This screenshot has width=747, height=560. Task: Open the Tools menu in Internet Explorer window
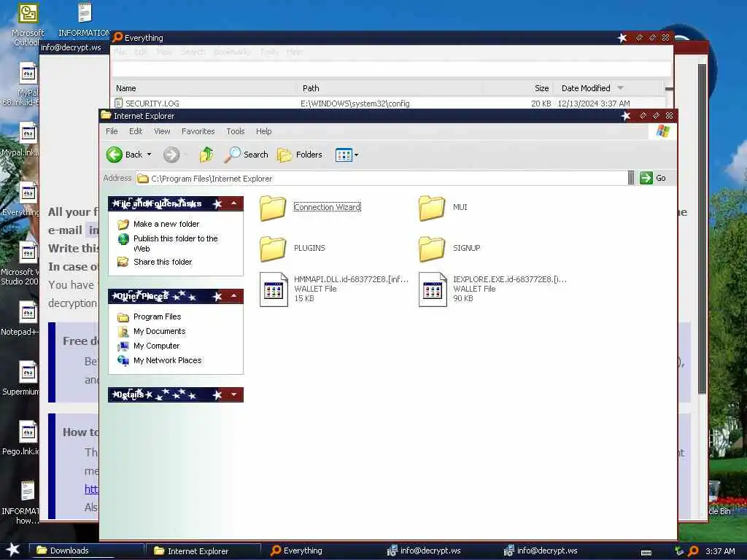coord(236,131)
